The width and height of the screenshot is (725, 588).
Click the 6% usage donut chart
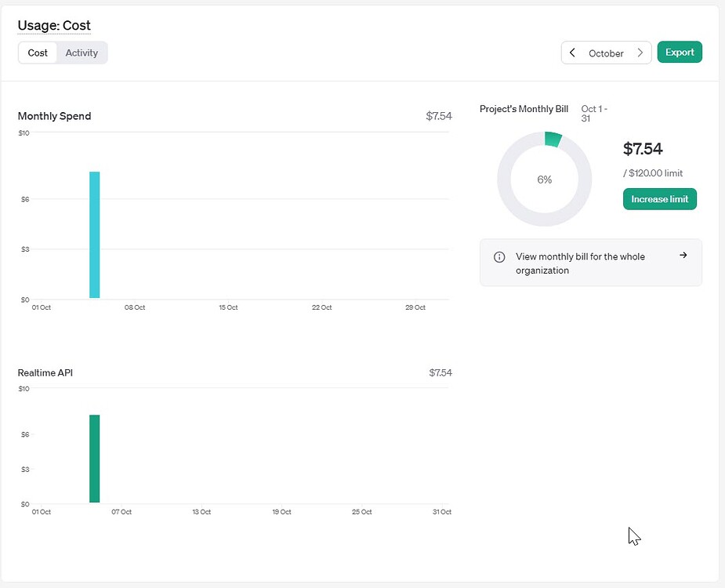(x=544, y=179)
